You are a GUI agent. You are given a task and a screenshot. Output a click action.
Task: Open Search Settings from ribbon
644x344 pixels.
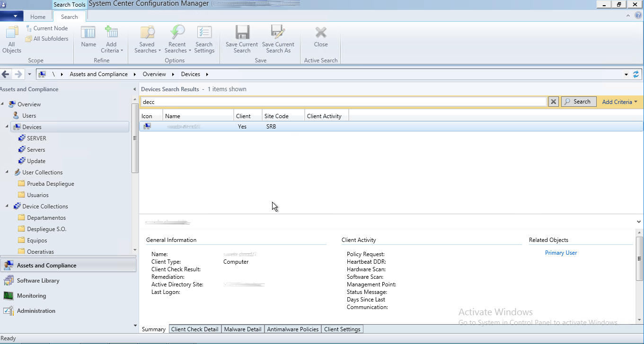tap(204, 33)
